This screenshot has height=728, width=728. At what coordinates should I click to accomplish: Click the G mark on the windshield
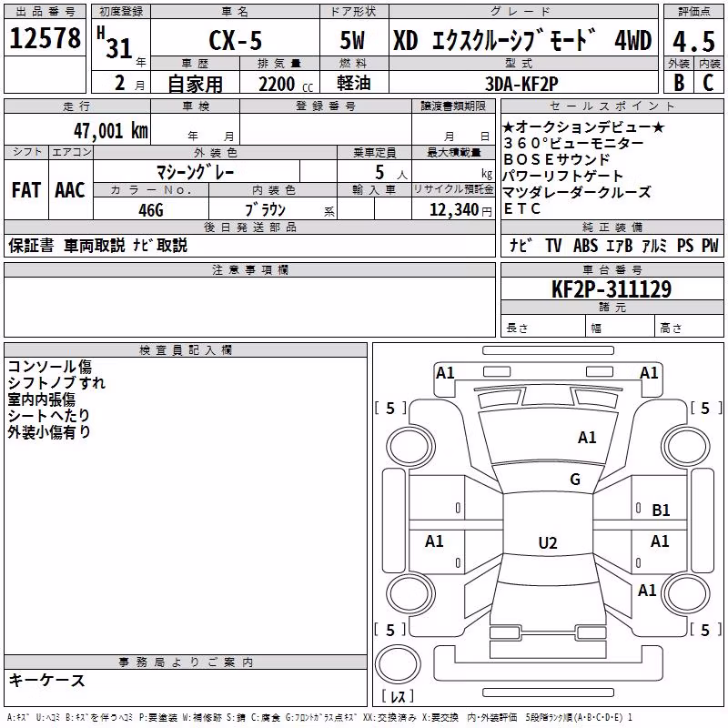coord(575,479)
